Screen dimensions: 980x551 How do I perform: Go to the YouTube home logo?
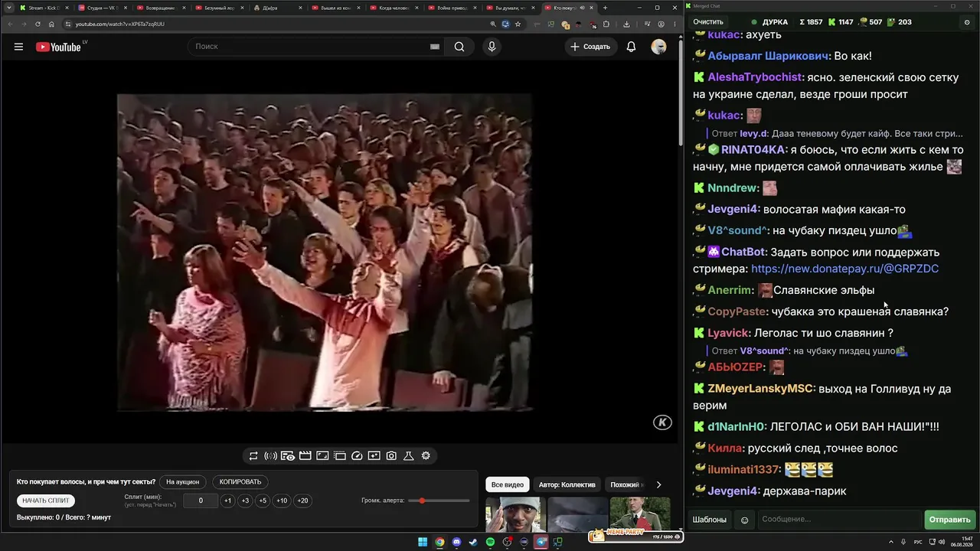click(x=58, y=47)
